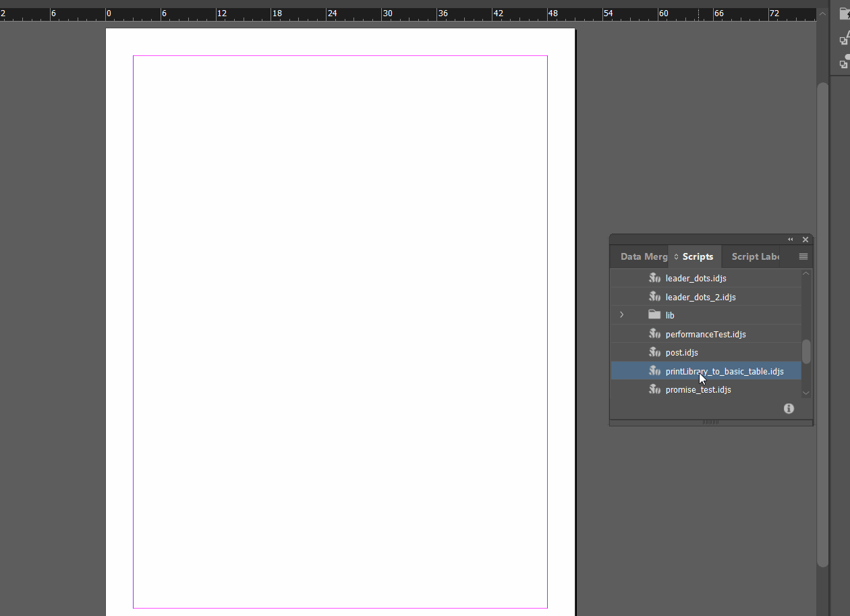Select printLibrary_to_basic_table.idjs script
Viewport: 850px width, 616px height.
point(706,371)
